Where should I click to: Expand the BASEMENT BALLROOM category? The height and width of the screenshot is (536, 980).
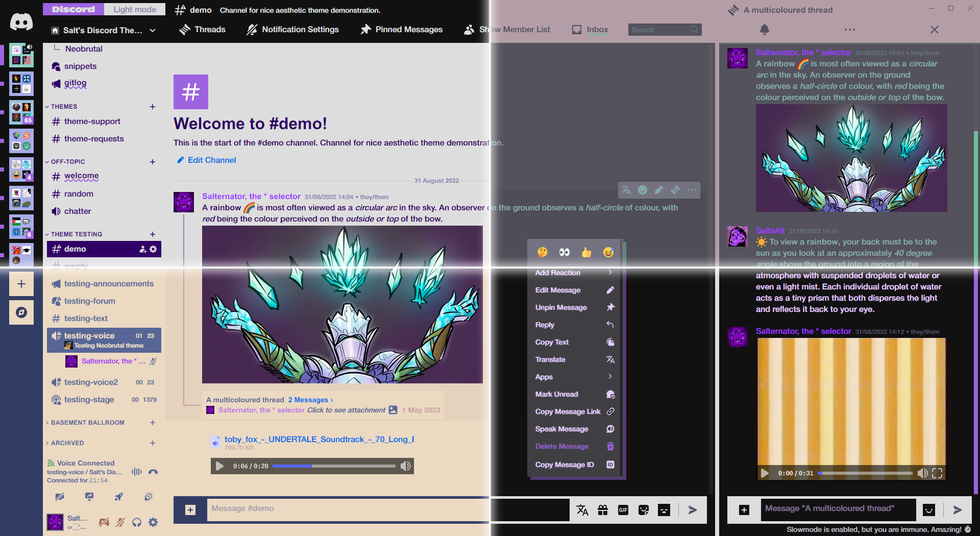[x=87, y=423]
